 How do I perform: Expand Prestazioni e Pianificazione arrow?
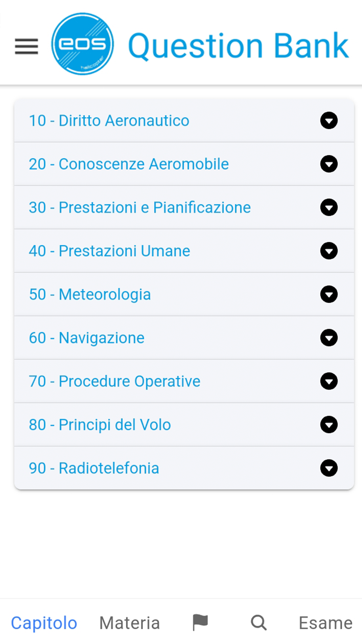tap(329, 207)
